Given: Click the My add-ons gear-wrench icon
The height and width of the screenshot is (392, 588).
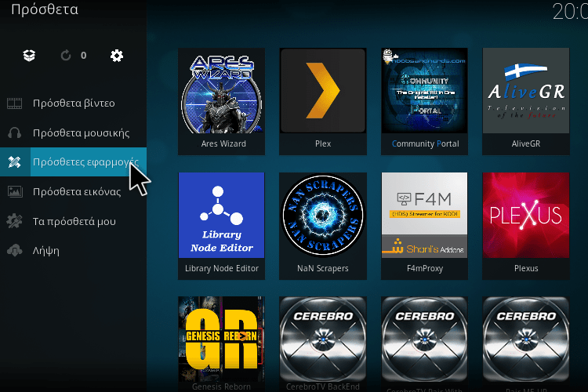Looking at the screenshot, I should [x=15, y=221].
